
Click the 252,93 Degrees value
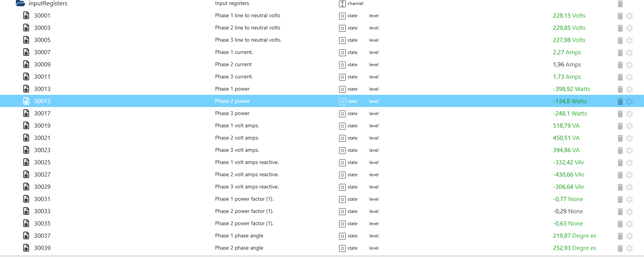[574, 248]
